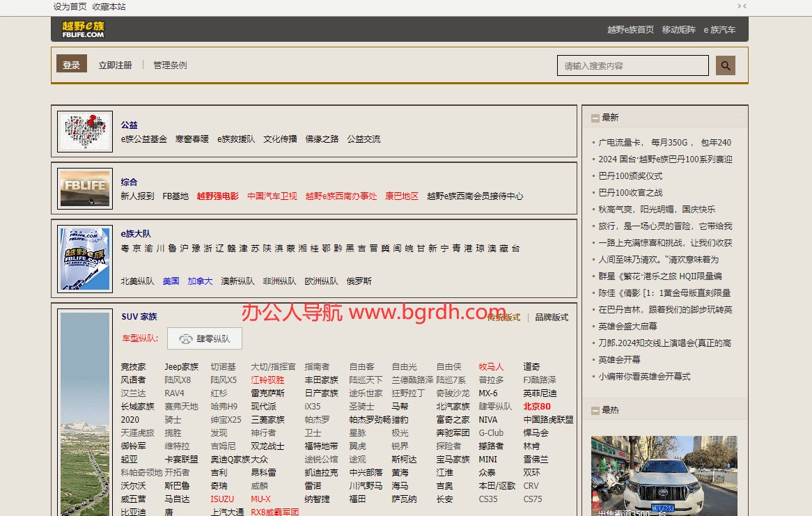Viewport: 812px width, 516px height.
Task: Click the collapse arrows icon at top right
Action: [x=742, y=6]
